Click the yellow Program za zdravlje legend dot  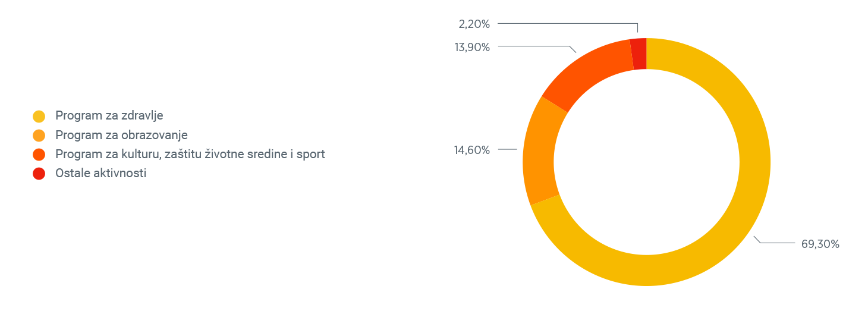click(x=39, y=116)
